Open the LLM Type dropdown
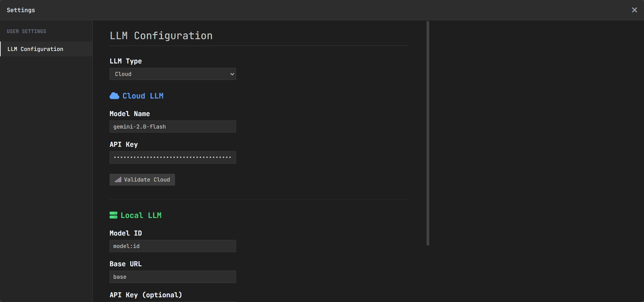 (x=173, y=74)
